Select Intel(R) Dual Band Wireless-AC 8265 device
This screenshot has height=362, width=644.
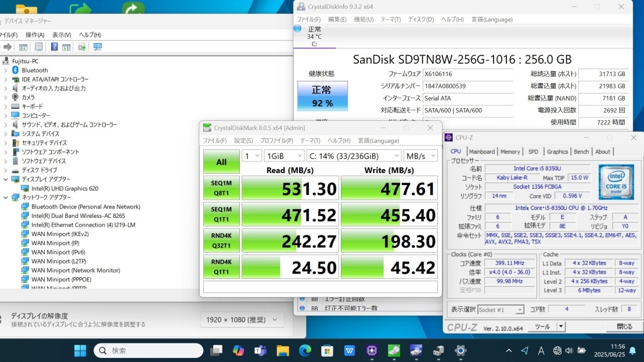click(78, 216)
